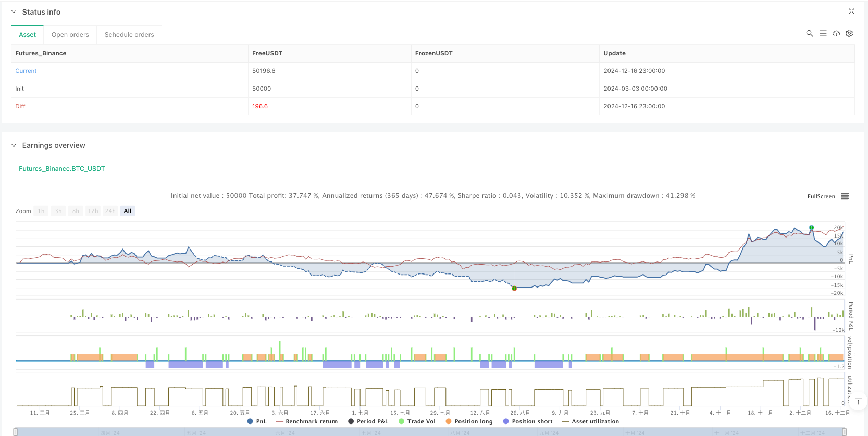
Task: Switch to the Schedule orders tab
Action: pyautogui.click(x=129, y=35)
